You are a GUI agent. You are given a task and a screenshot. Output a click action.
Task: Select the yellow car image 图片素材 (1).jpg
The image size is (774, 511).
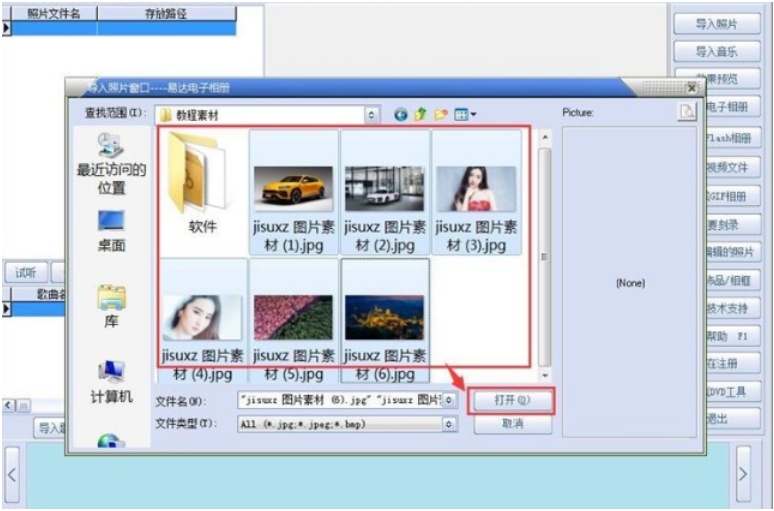pyautogui.click(x=293, y=193)
